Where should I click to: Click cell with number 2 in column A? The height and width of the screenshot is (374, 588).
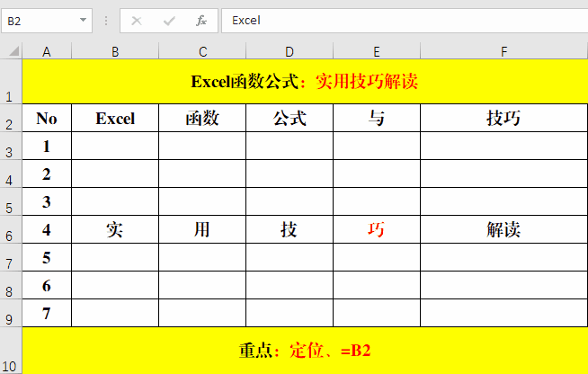coord(47,174)
